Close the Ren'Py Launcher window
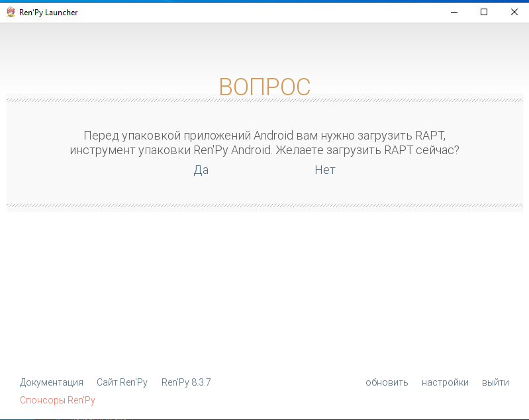Viewport: 529px width, 420px height. point(514,12)
